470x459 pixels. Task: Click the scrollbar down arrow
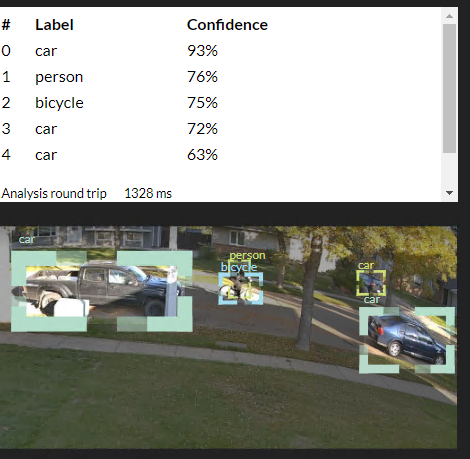pyautogui.click(x=449, y=193)
